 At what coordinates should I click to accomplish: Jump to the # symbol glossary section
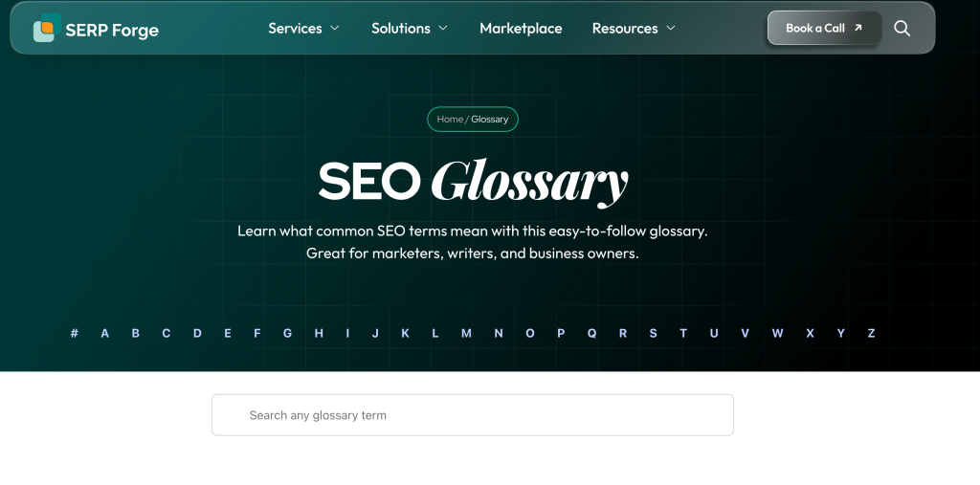75,333
